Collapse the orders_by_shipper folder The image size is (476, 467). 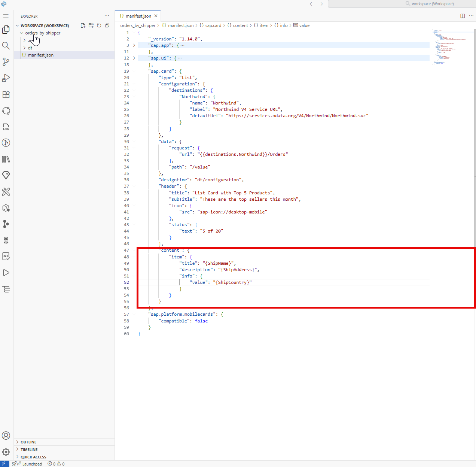[x=22, y=33]
